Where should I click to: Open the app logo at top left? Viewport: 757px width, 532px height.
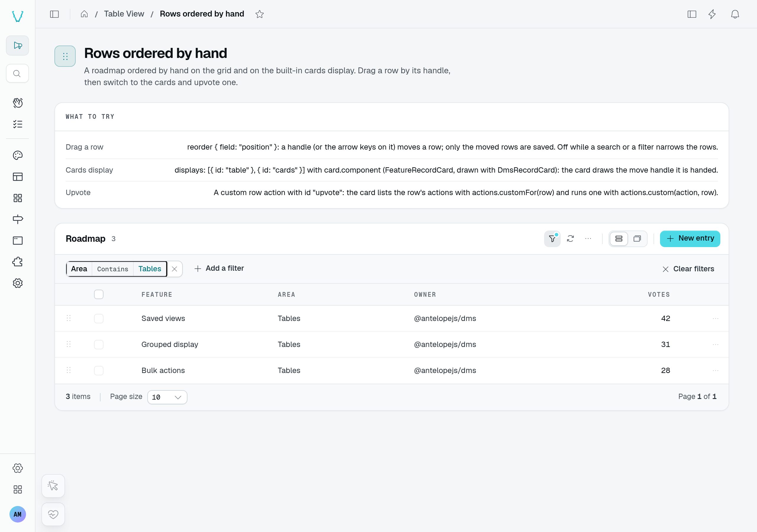(17, 16)
